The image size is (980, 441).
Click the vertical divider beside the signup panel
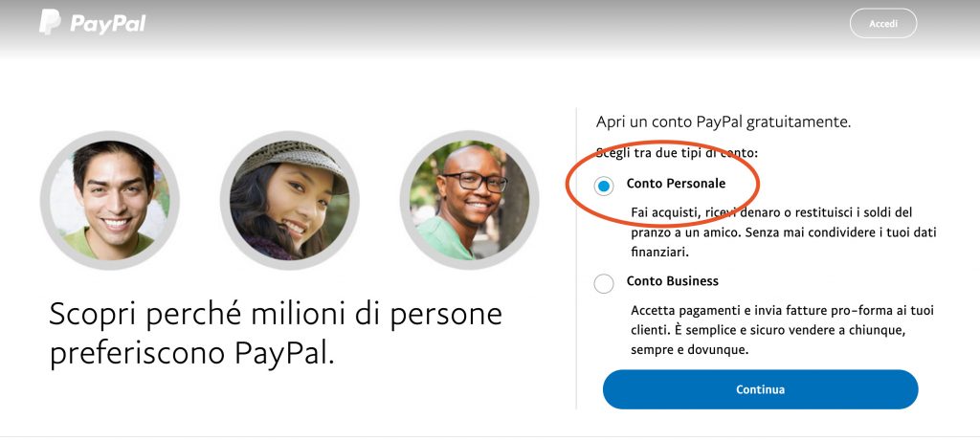[575, 258]
